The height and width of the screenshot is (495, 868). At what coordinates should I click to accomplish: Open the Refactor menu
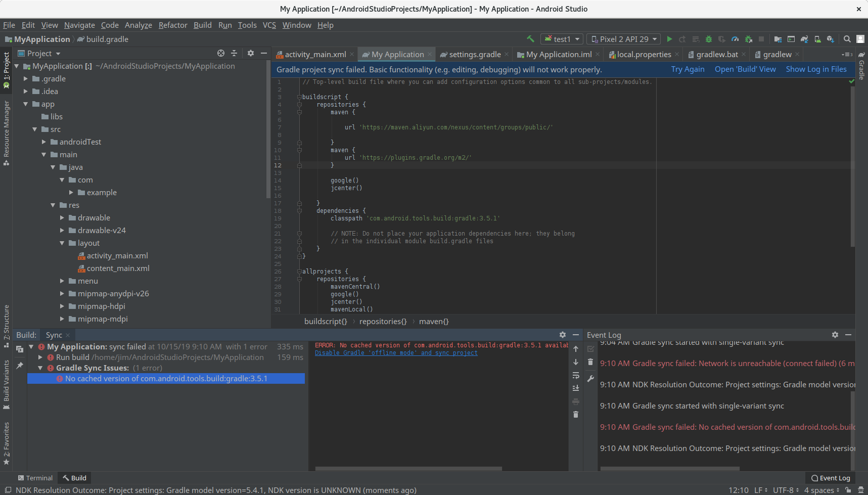click(x=173, y=25)
